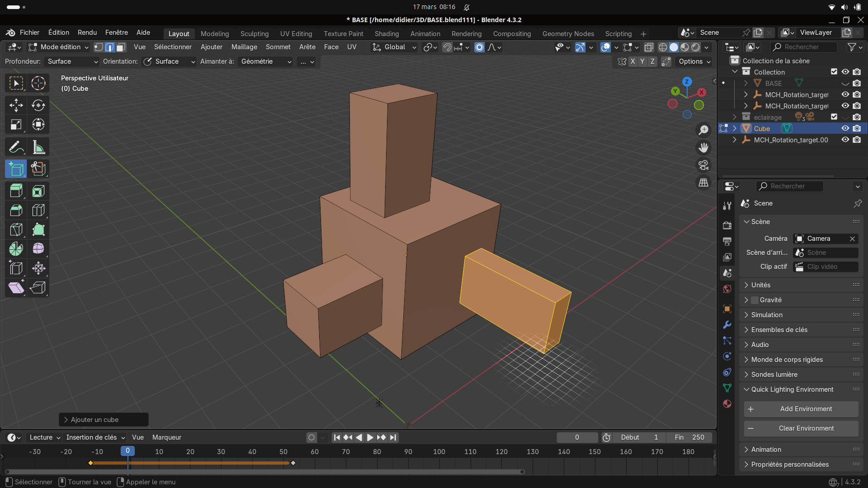Switch to the Sculpting workspace tab
This screenshot has width=868, height=488.
click(254, 33)
